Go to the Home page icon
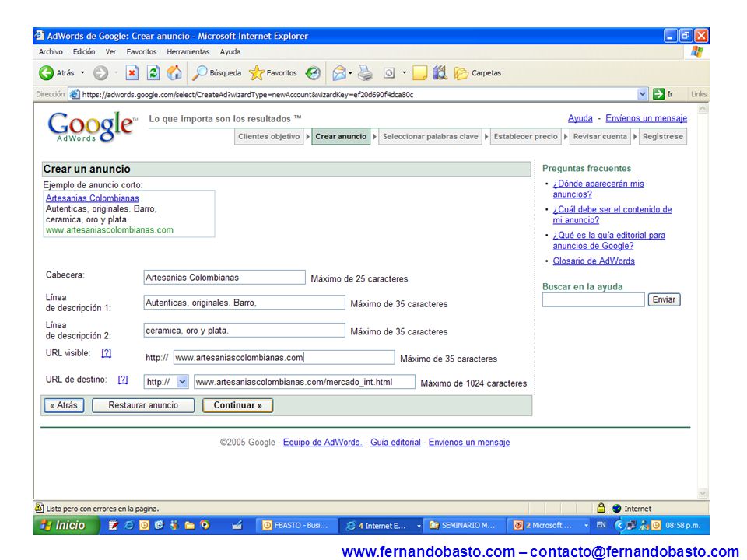The image size is (747, 560). (x=174, y=73)
